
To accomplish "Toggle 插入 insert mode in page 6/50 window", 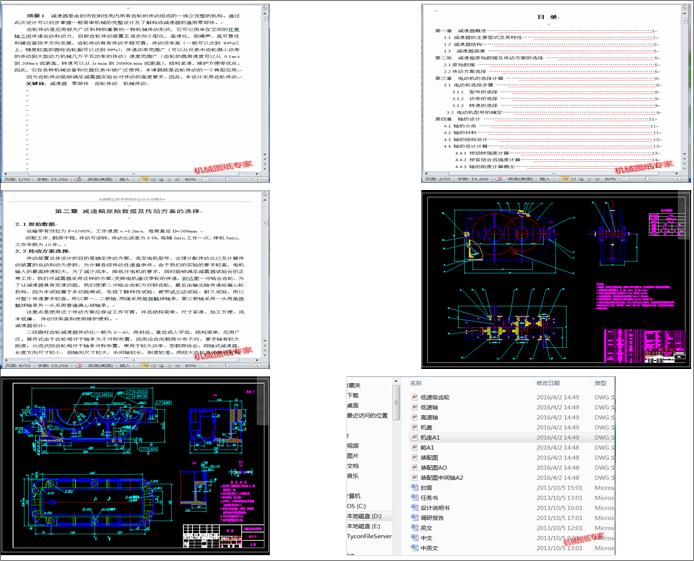I will 125,365.
